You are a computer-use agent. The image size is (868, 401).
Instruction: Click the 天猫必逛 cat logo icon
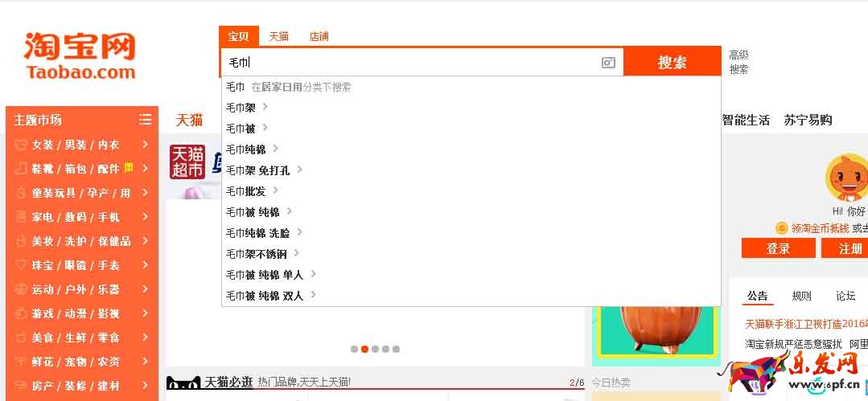click(x=183, y=383)
